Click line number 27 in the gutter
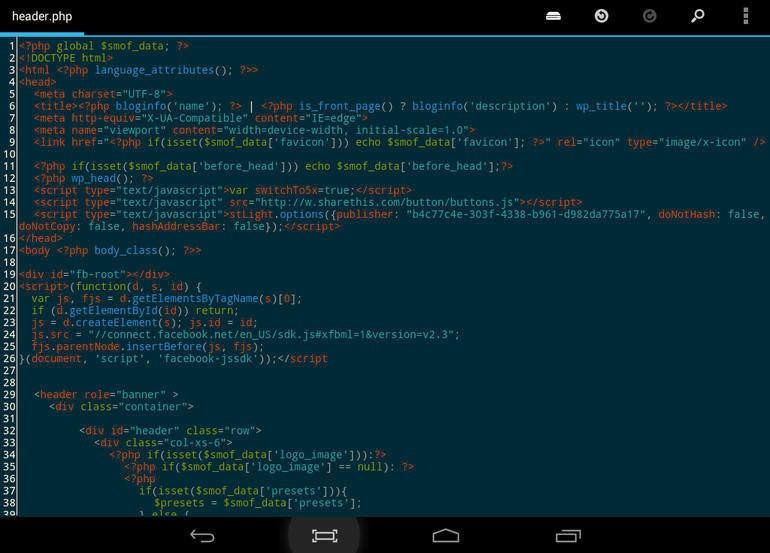The height and width of the screenshot is (553, 770). point(9,371)
